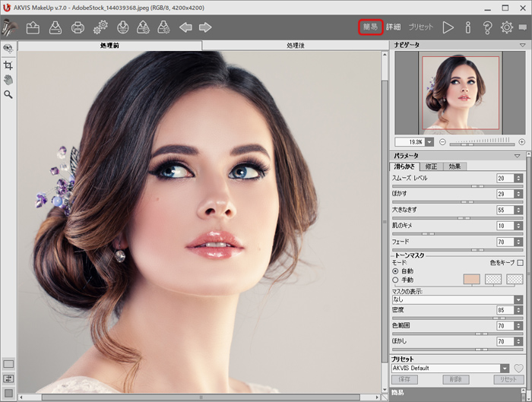Open batch processing gears icon
The height and width of the screenshot is (402, 532).
pyautogui.click(x=100, y=27)
